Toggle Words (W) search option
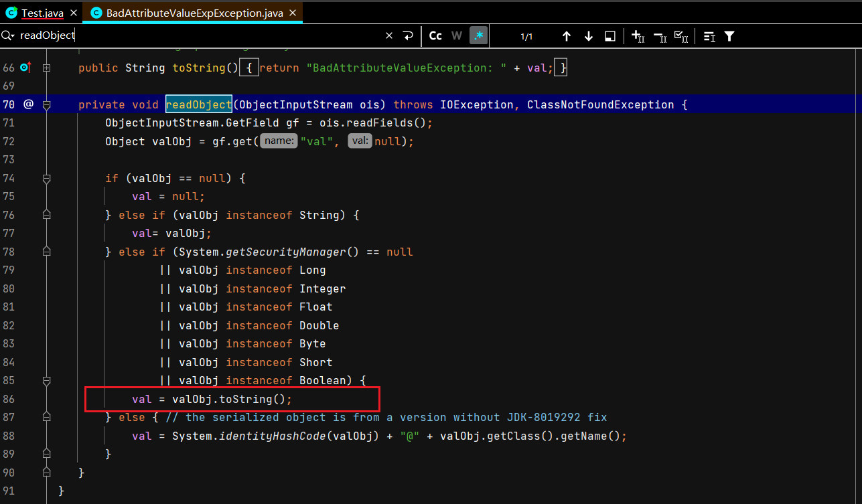Screen dimensions: 862x504 (457, 36)
